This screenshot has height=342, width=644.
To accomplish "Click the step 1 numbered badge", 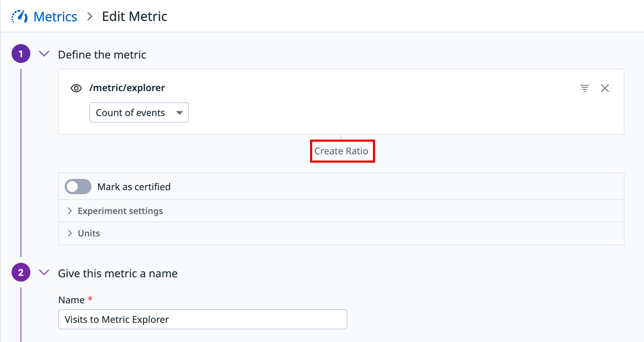I will 21,54.
